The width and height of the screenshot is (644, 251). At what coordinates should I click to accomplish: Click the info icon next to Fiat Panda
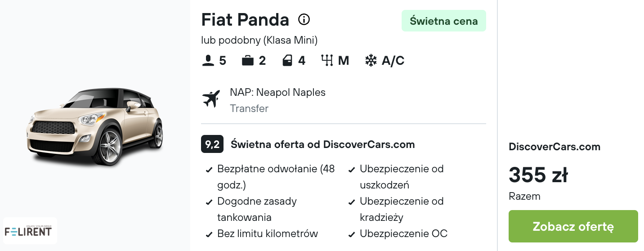click(304, 20)
